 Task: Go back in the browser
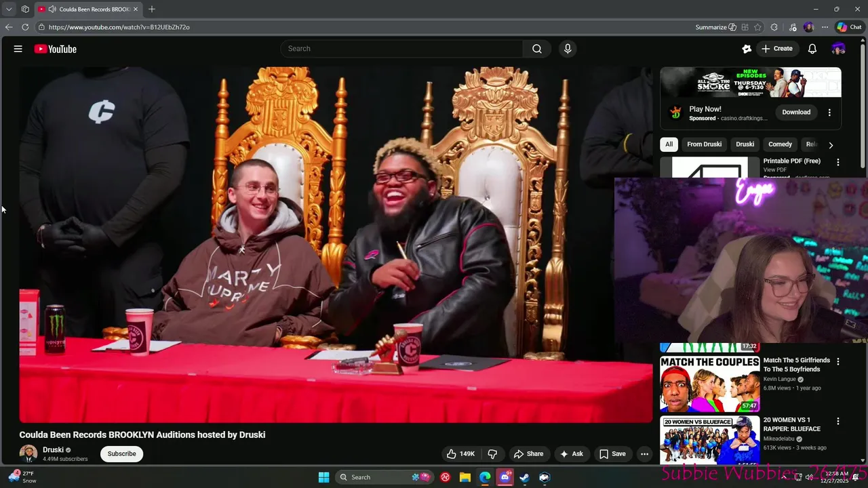click(x=9, y=27)
